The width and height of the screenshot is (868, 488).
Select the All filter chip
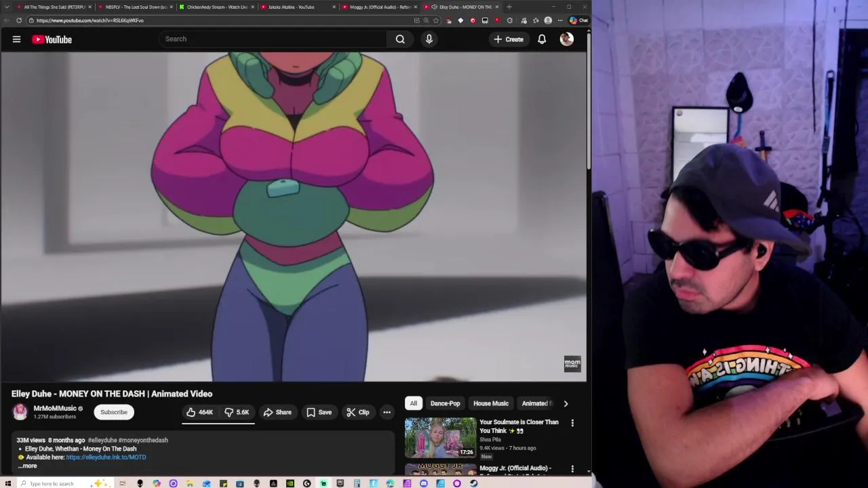(413, 403)
